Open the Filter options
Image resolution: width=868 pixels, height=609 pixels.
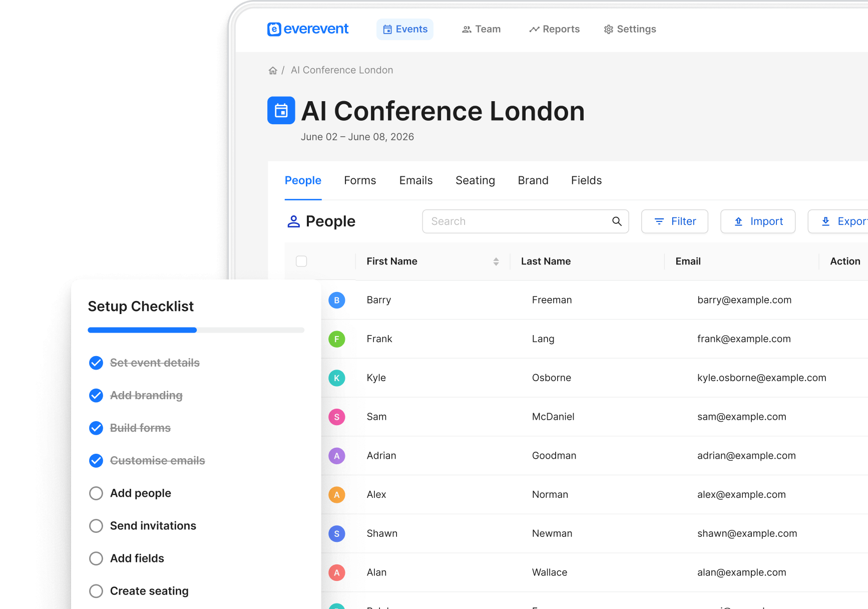[674, 221]
